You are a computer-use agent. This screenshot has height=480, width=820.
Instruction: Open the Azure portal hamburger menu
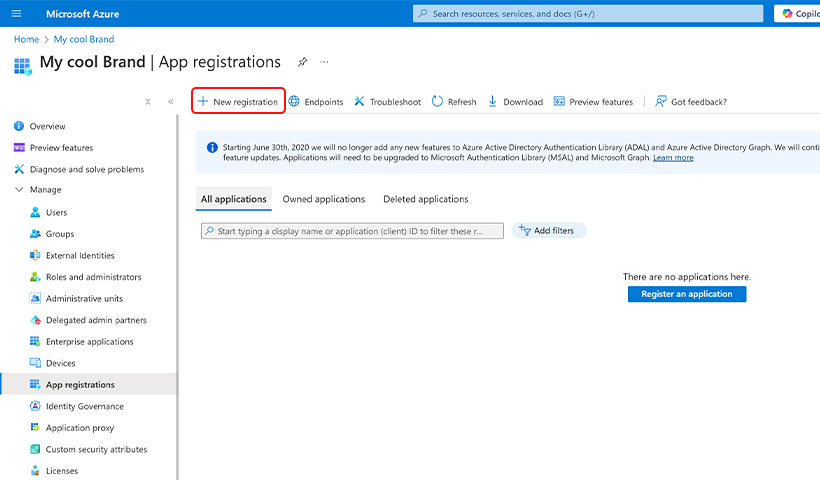click(16, 14)
